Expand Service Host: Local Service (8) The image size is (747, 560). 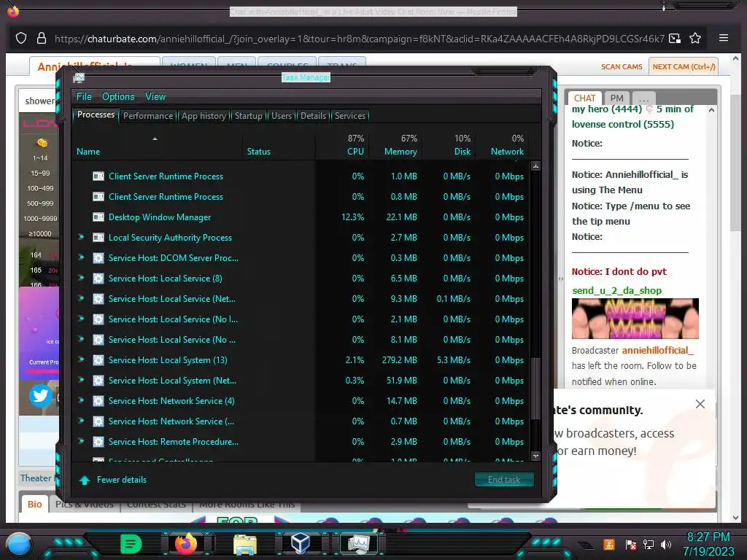(81, 278)
